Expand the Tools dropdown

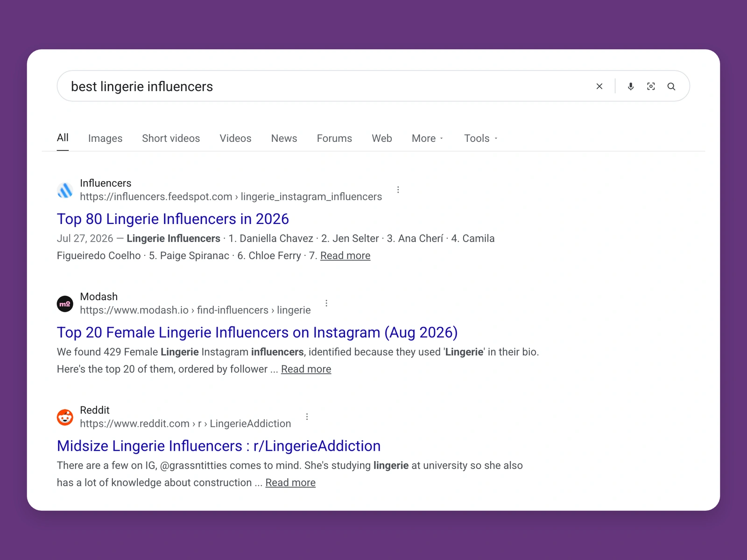click(481, 138)
